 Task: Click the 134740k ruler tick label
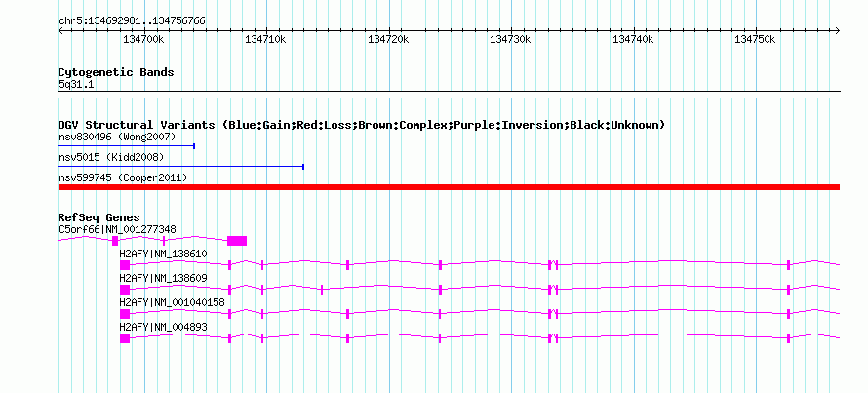click(x=633, y=39)
